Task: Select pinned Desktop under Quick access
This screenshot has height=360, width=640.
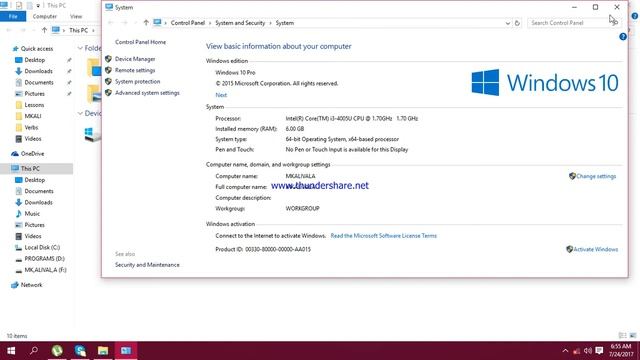Action: click(x=34, y=60)
